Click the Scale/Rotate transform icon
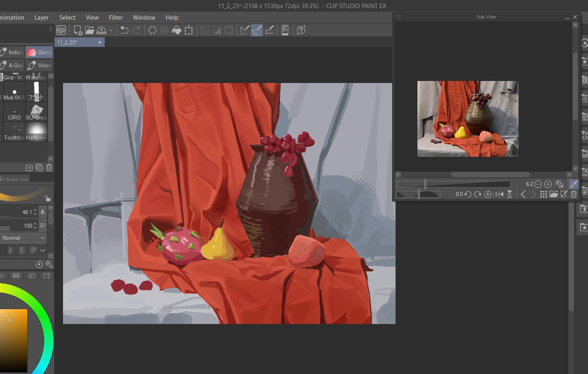Viewport: 588px width, 374px height. click(189, 30)
